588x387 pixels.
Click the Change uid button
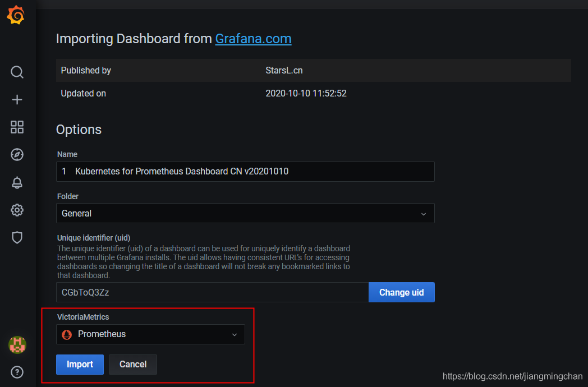tap(402, 292)
